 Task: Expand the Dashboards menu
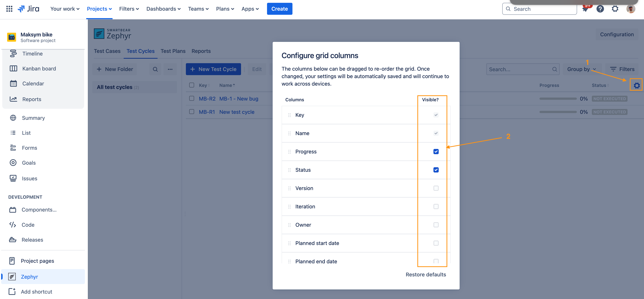(163, 9)
